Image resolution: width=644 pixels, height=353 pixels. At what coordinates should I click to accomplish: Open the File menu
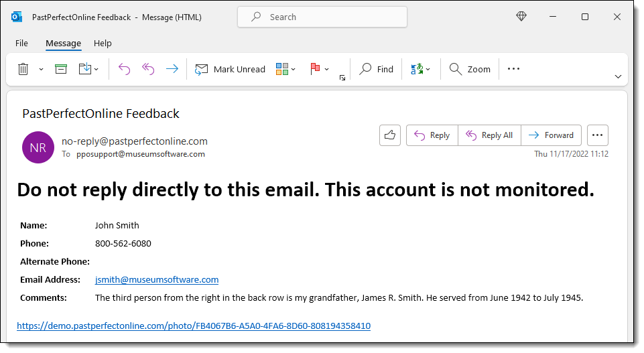21,43
